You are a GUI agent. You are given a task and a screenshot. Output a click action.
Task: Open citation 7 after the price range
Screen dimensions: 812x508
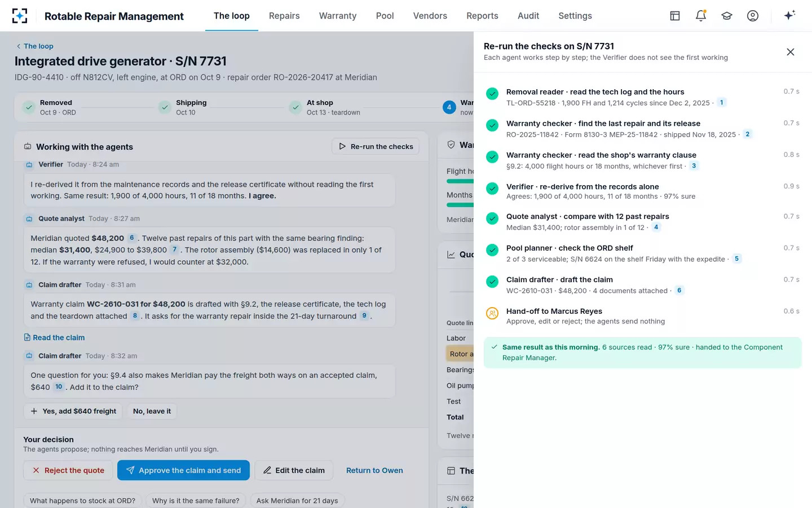tap(175, 249)
